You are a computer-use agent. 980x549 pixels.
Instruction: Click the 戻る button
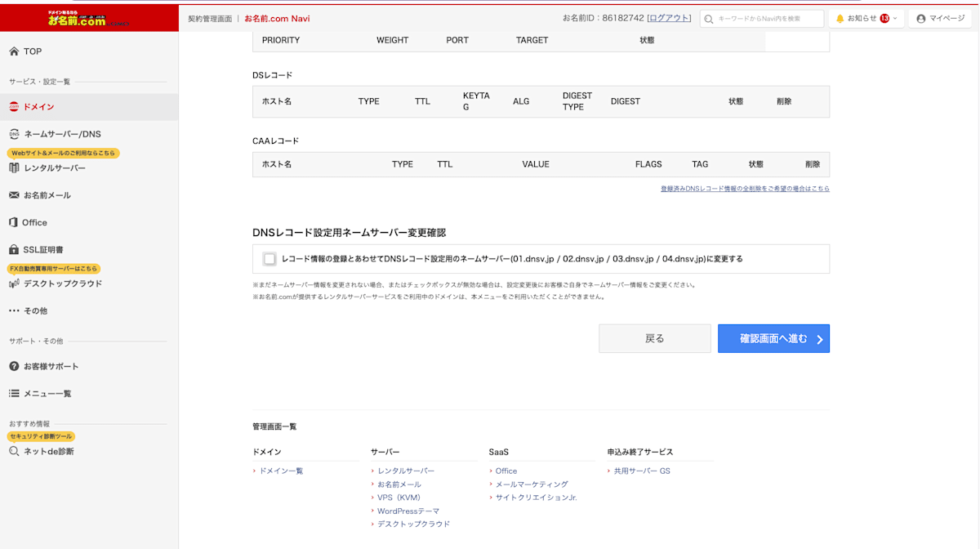pos(655,339)
